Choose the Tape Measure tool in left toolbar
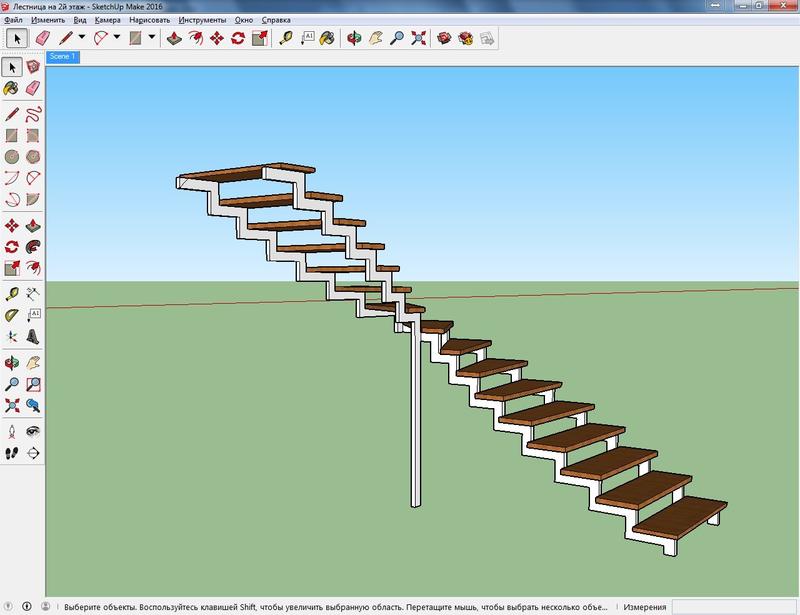 [x=12, y=293]
